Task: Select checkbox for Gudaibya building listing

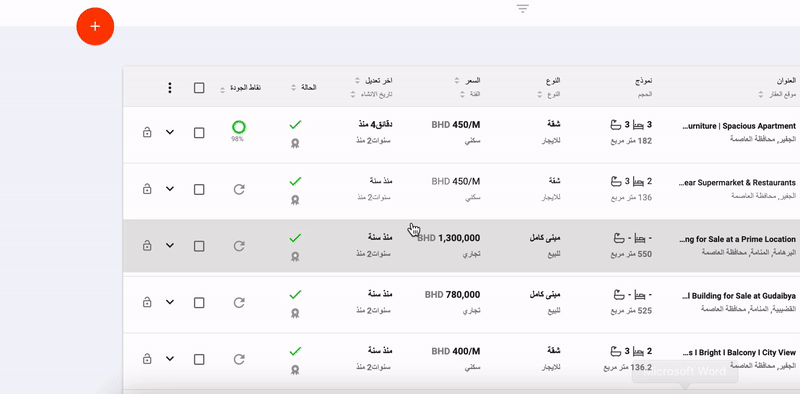Action: click(x=199, y=303)
